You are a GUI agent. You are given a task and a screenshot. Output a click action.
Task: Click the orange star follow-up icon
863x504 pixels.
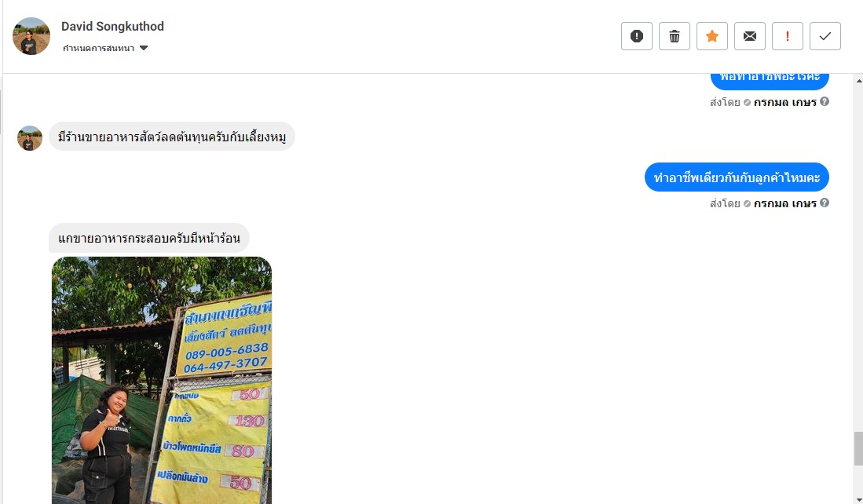[712, 36]
